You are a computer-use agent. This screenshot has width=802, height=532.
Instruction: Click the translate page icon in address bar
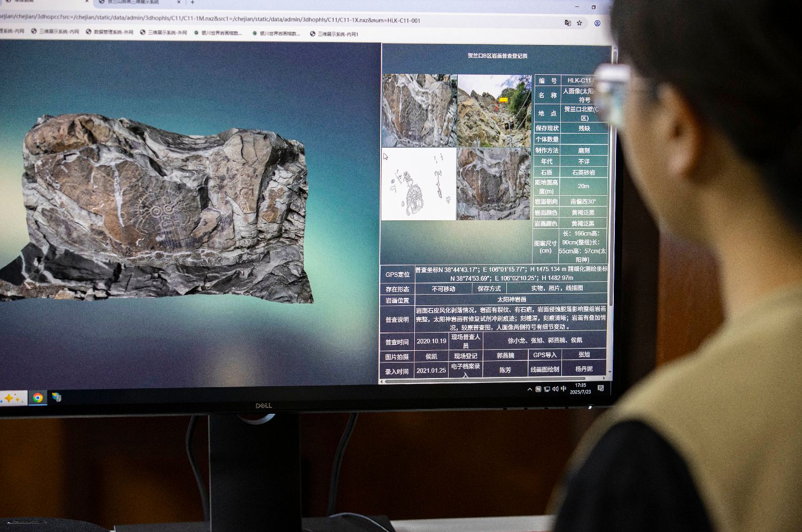pyautogui.click(x=567, y=23)
